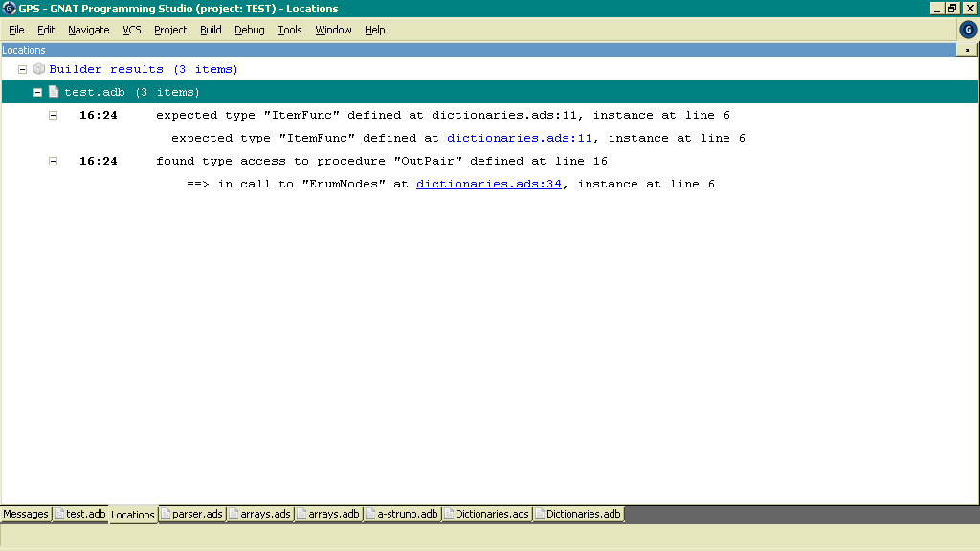
Task: Open the VCS menu
Action: click(131, 30)
